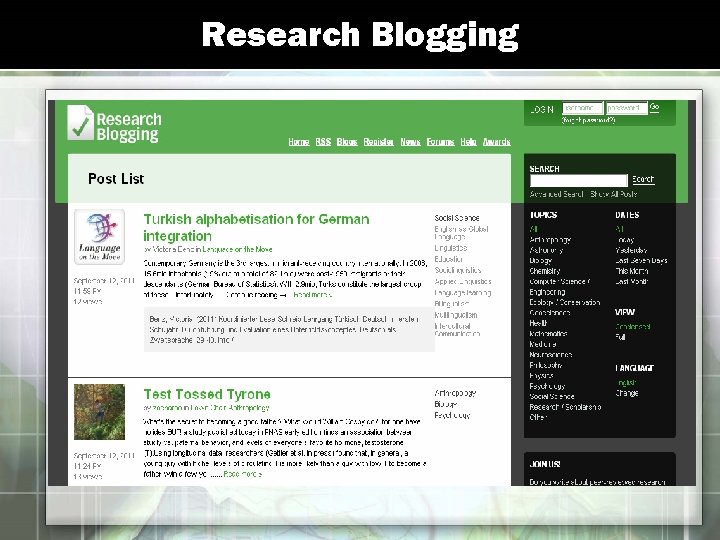Click the Psychology tag beside Test Tossed Tyrone
The image size is (720, 540).
tap(452, 415)
